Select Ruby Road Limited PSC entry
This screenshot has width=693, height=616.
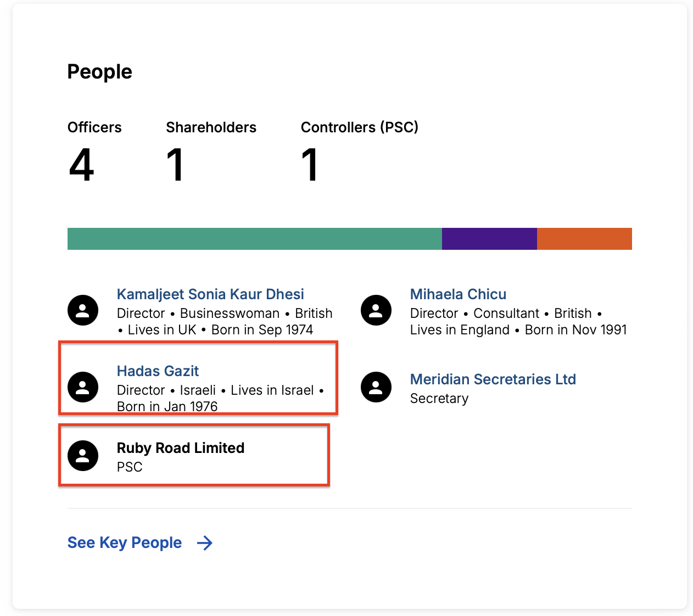coord(181,448)
